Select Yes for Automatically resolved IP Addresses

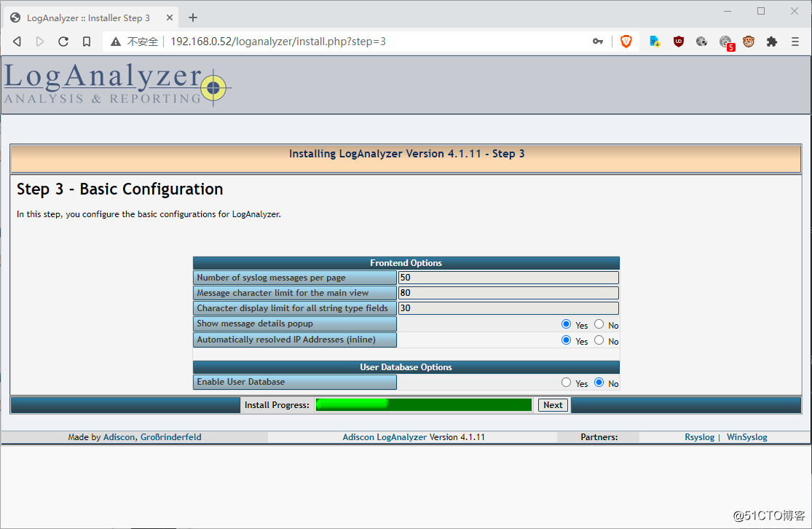[x=566, y=340]
